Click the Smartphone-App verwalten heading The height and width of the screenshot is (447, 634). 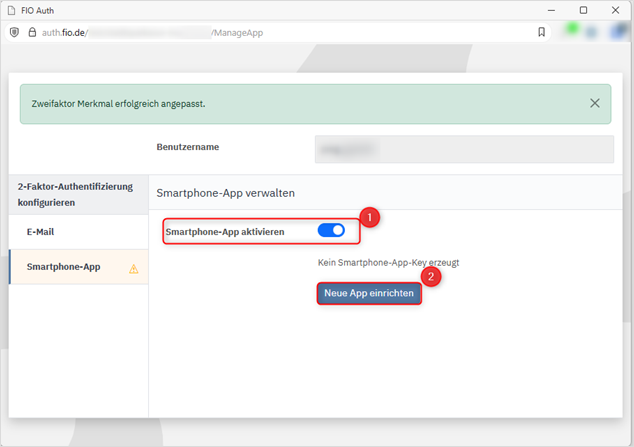point(225,192)
